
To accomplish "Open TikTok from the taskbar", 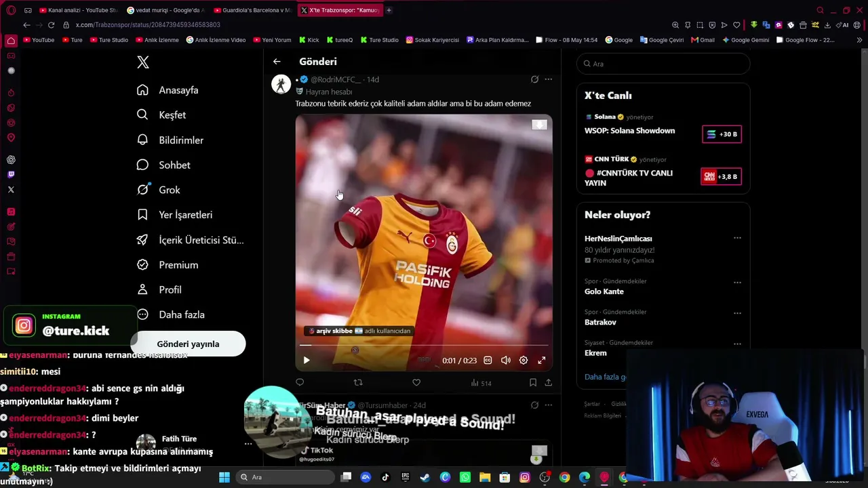I will [385, 477].
